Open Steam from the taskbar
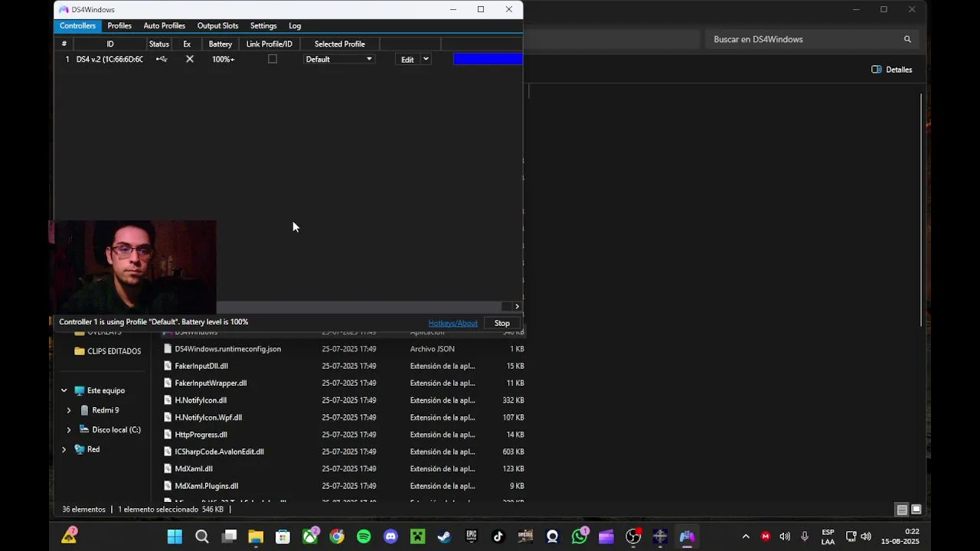980x551 pixels. (x=444, y=536)
